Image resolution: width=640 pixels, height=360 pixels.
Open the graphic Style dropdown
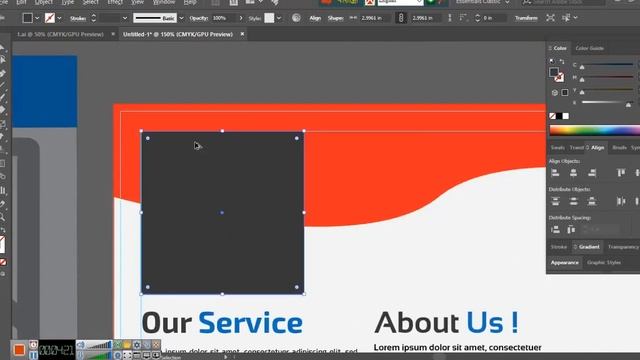click(279, 18)
